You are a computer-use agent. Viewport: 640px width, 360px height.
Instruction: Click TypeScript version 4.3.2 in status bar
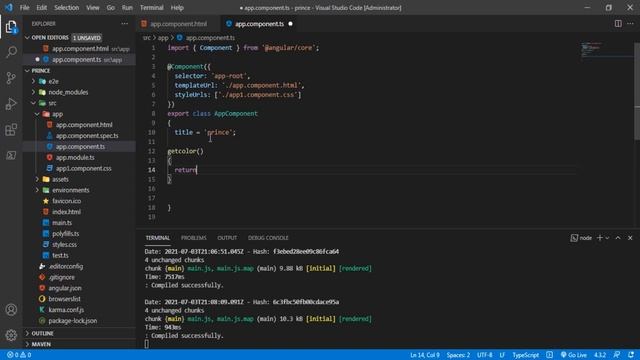(x=600, y=355)
